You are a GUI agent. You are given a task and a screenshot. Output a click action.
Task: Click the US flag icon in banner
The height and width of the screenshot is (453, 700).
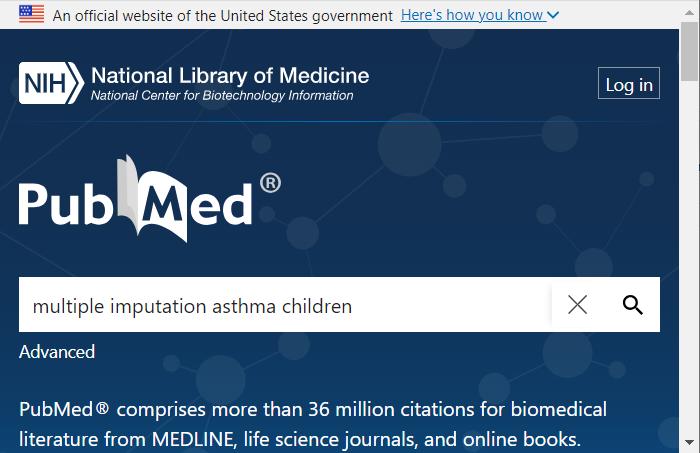pyautogui.click(x=31, y=14)
